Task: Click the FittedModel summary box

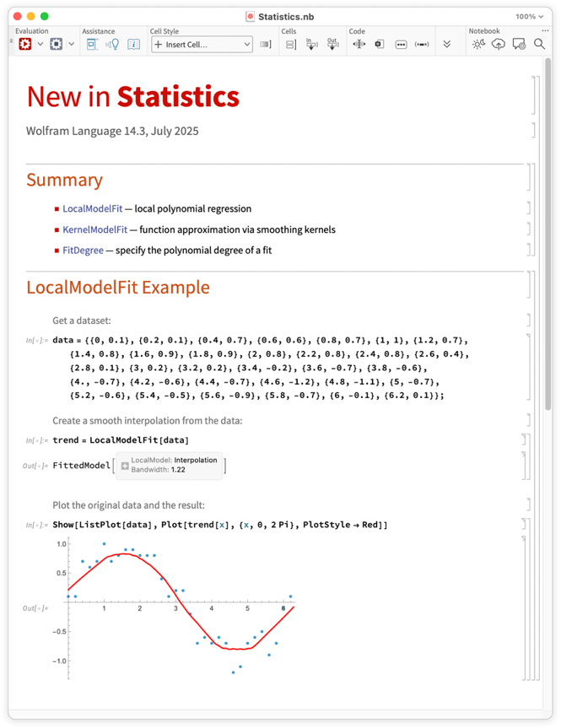Action: click(169, 465)
